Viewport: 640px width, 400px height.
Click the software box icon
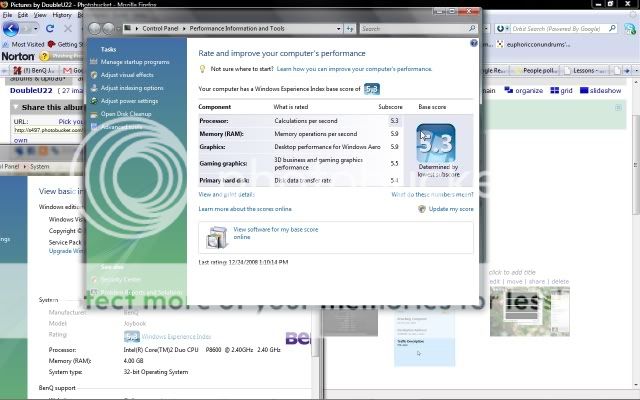(215, 237)
